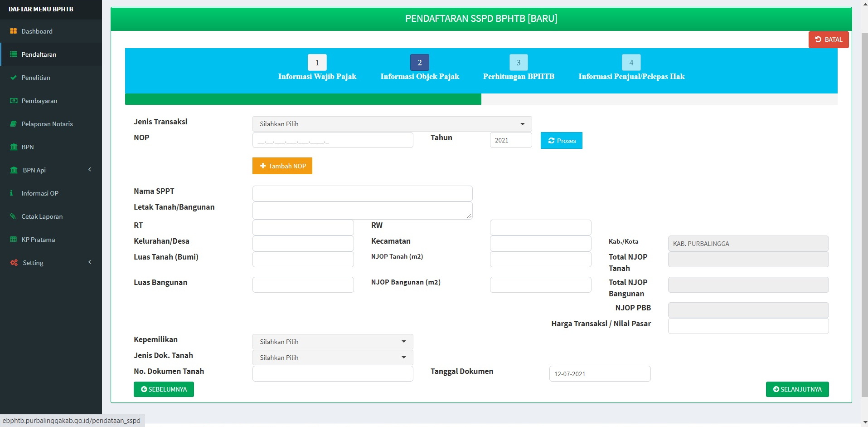Expand the BPN Api submenu
The height and width of the screenshot is (427, 868).
coord(89,170)
